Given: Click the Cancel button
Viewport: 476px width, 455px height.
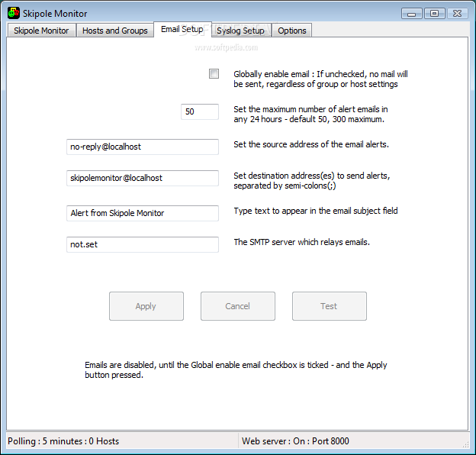Looking at the screenshot, I should [238, 306].
